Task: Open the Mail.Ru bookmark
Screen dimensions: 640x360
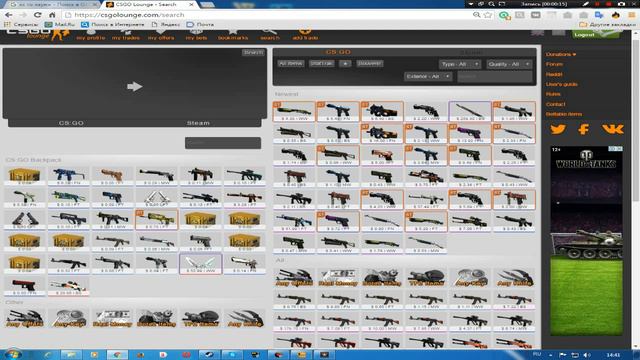Action: (60, 24)
